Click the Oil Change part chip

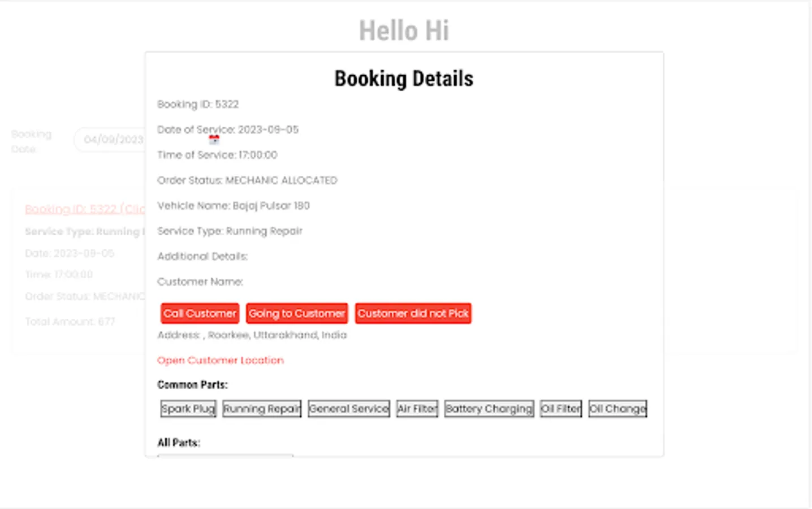(617, 408)
